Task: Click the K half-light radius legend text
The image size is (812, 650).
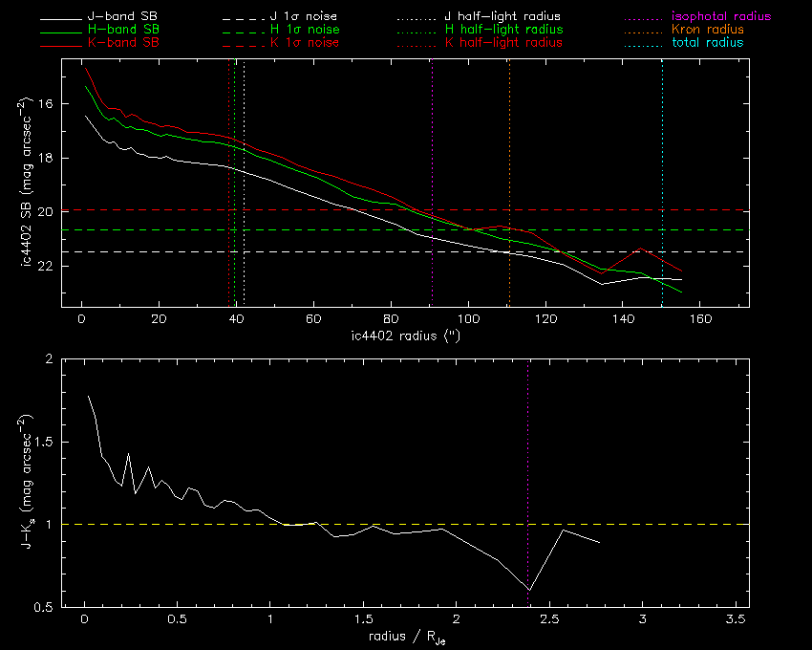Action: 502,43
